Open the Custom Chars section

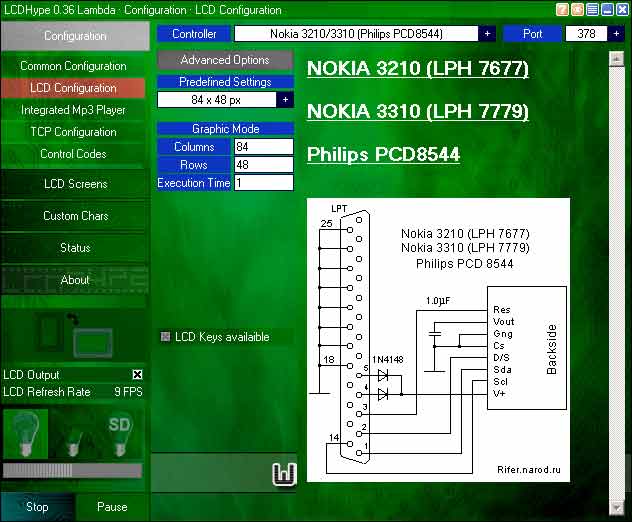pyautogui.click(x=75, y=216)
